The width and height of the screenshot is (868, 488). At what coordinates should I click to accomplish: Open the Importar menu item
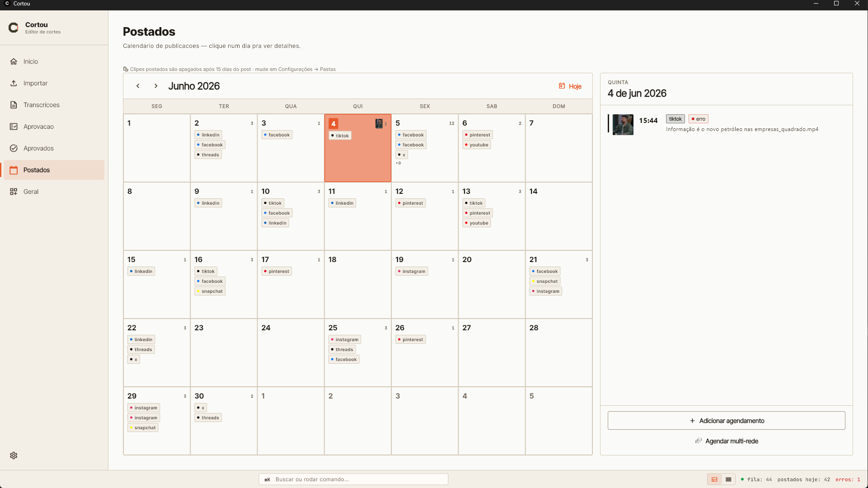[54, 83]
